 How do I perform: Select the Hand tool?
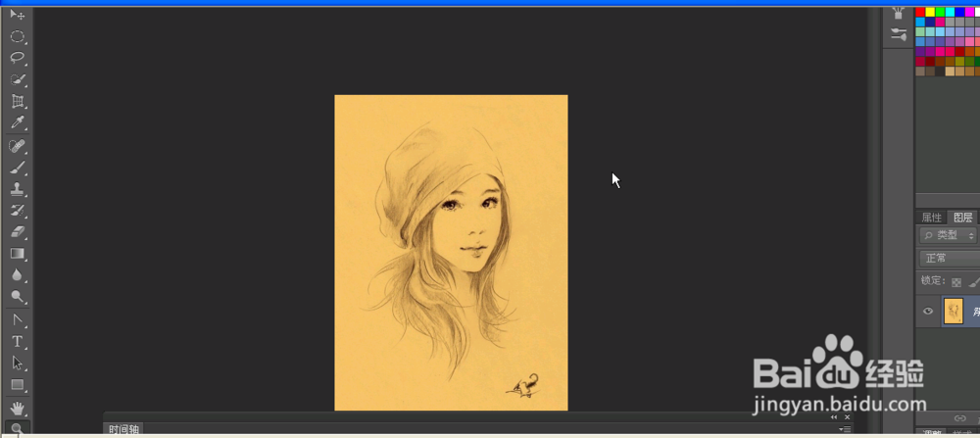(18, 409)
